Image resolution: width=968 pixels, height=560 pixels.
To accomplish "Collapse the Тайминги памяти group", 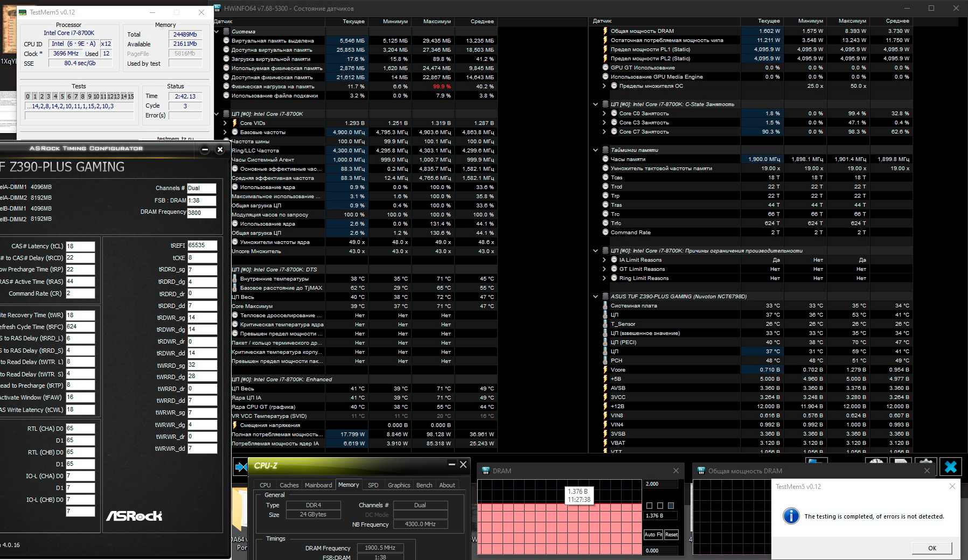I will tap(595, 150).
